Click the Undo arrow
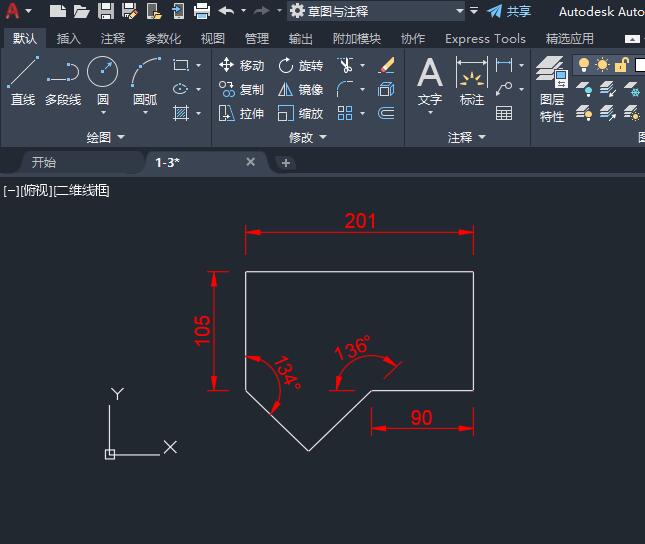645x544 pixels. click(x=226, y=11)
